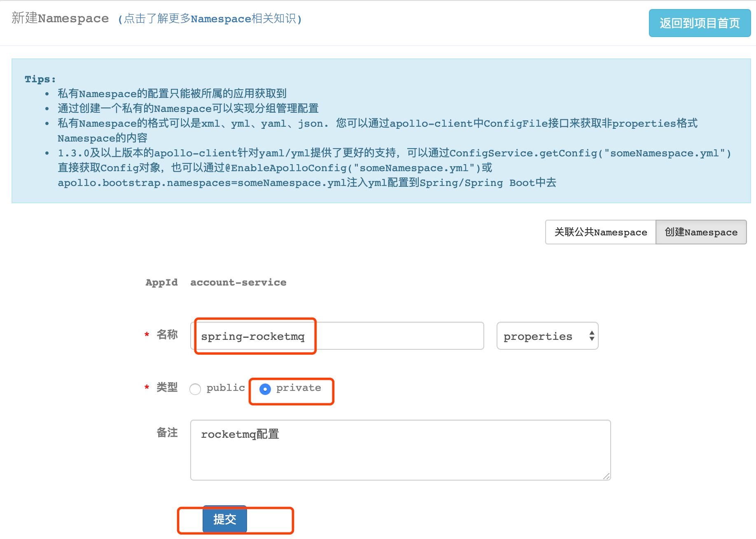Select the private type radio button

point(265,389)
